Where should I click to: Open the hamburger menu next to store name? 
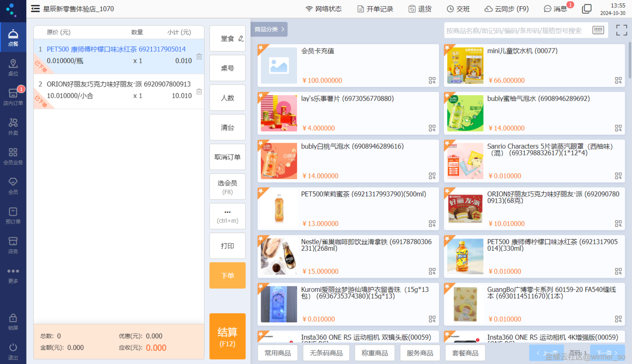click(35, 9)
